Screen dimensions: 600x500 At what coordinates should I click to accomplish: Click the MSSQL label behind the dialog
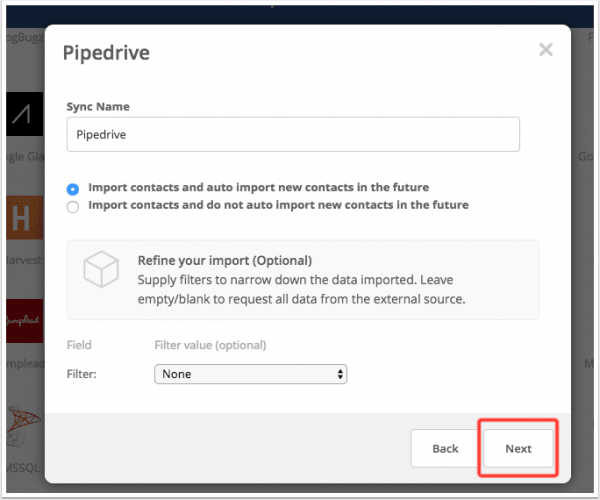pos(23,467)
